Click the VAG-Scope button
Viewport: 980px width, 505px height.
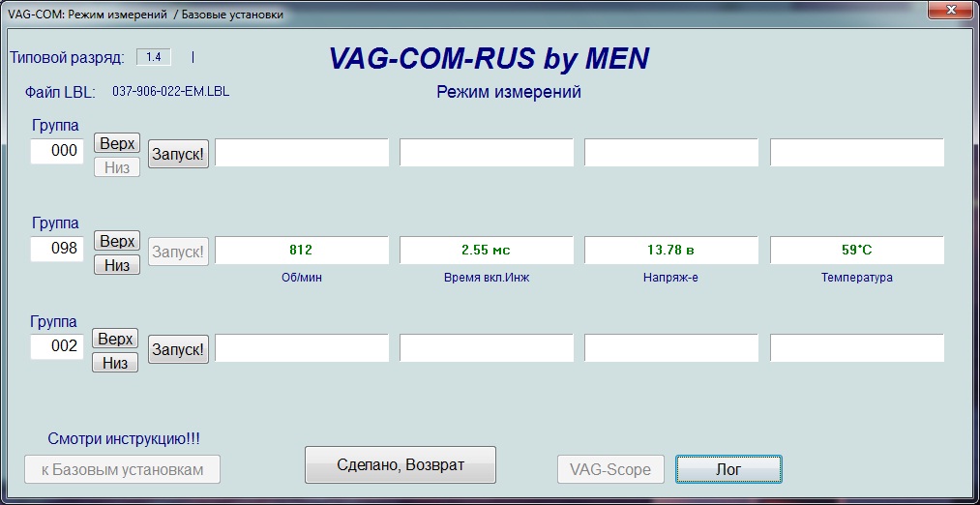click(x=610, y=469)
